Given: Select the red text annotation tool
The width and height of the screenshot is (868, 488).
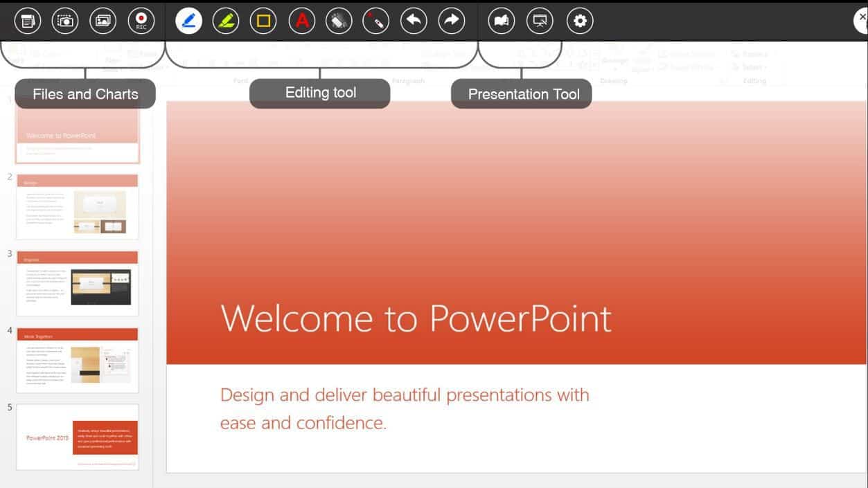Looking at the screenshot, I should pyautogui.click(x=301, y=20).
